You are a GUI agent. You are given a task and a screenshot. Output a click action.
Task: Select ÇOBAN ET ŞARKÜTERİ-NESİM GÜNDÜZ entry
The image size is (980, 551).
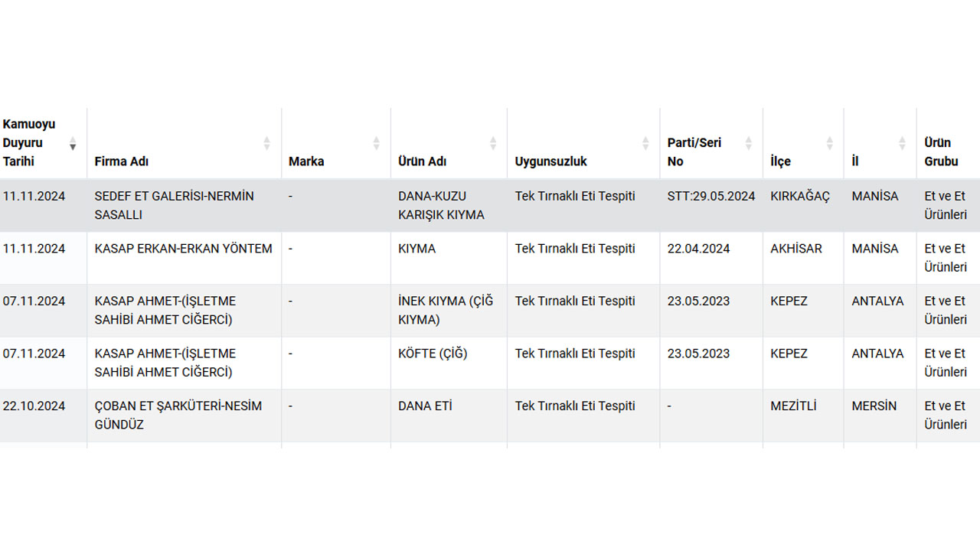(x=178, y=415)
